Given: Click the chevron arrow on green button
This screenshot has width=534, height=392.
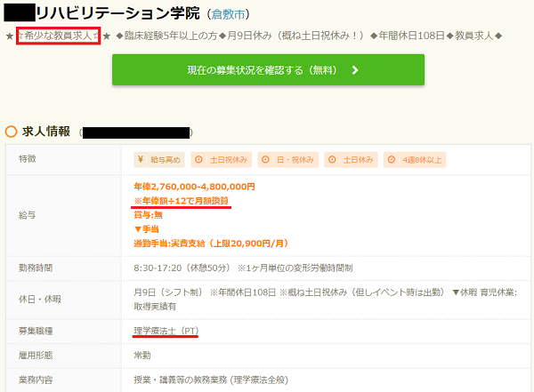Looking at the screenshot, I should click(355, 70).
